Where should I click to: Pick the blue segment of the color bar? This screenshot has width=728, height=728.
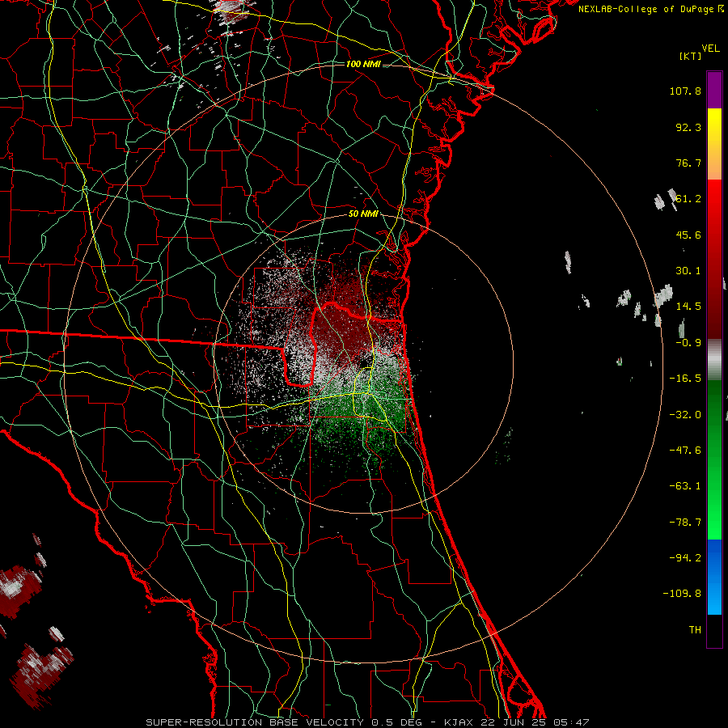point(714,577)
